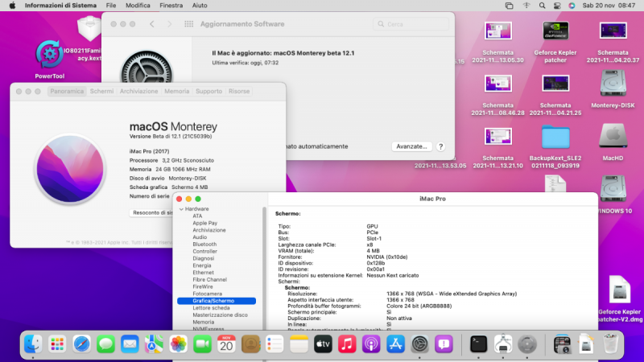644x362 pixels.
Task: Open App Store from the dock
Action: pos(394,344)
